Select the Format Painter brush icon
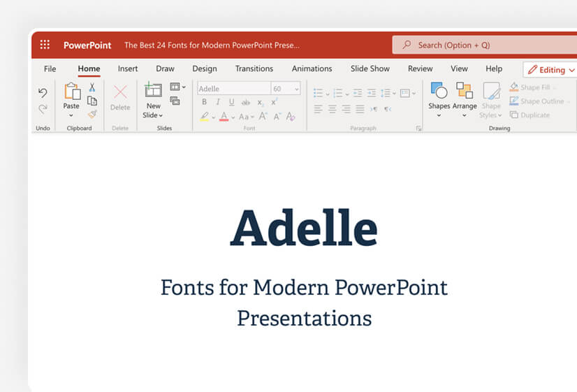577x392 pixels. [x=92, y=114]
